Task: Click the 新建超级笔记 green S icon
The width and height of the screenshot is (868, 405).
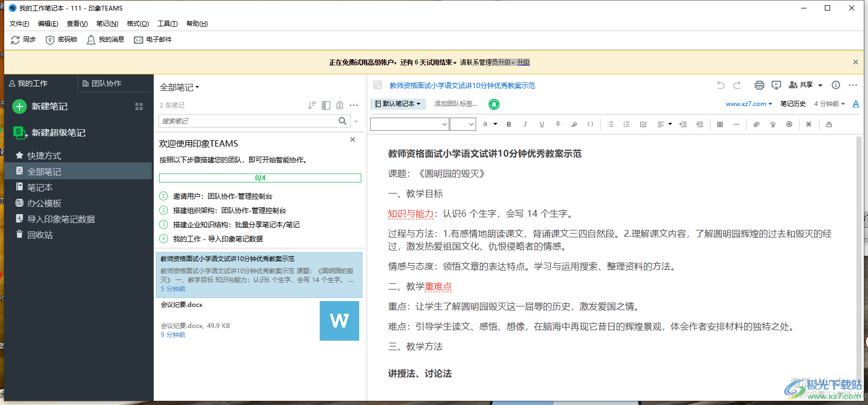Action: [x=19, y=132]
